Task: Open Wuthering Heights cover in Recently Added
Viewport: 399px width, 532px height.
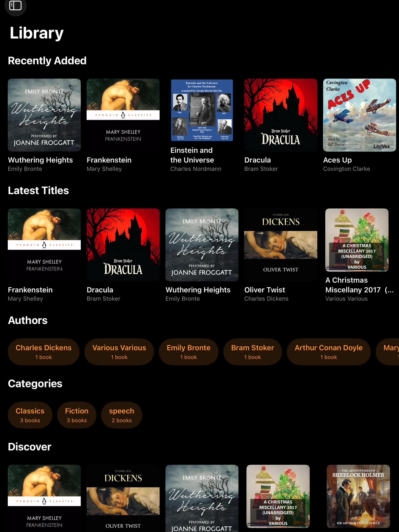Action: coord(44,115)
